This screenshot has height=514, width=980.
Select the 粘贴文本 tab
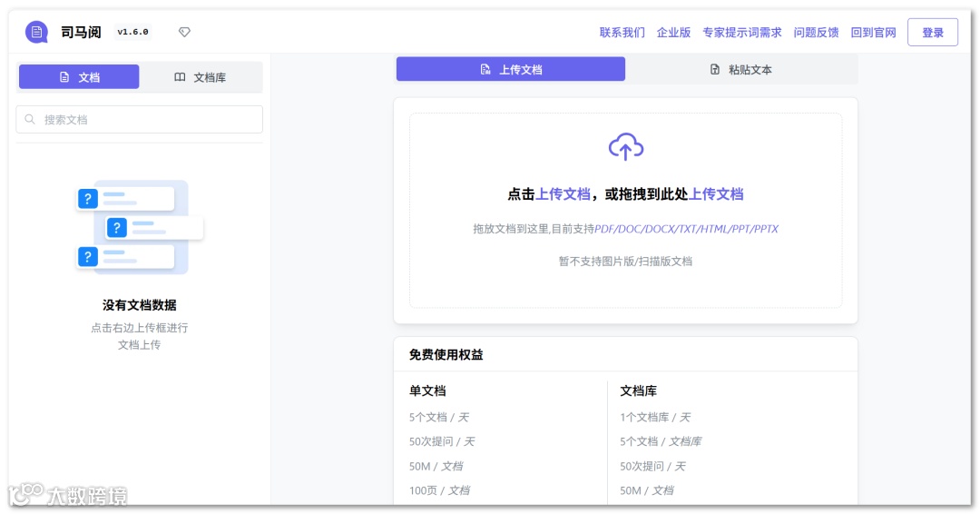[741, 69]
